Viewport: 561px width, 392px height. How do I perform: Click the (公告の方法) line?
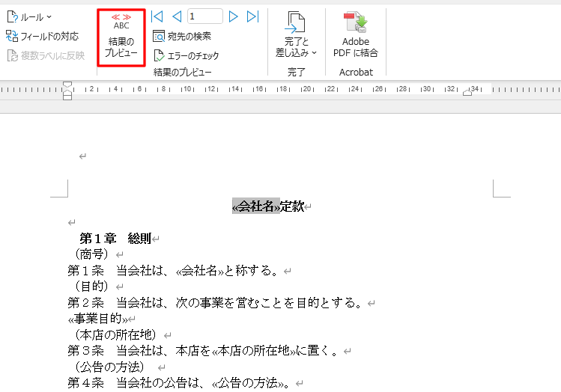coord(109,367)
